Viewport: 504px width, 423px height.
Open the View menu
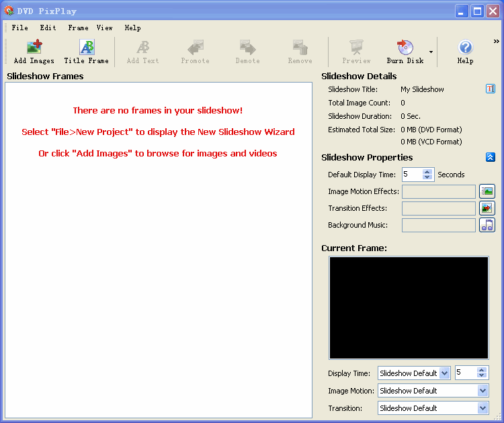pyautogui.click(x=104, y=28)
